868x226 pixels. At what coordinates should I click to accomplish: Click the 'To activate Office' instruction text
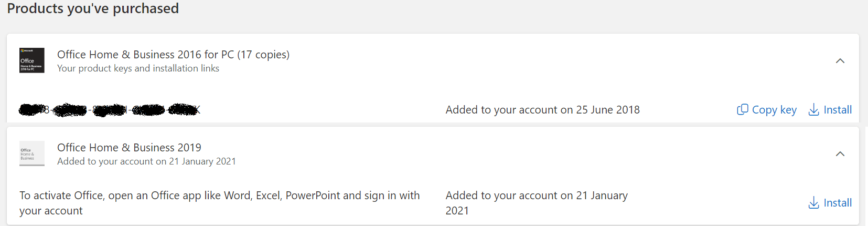(x=219, y=196)
